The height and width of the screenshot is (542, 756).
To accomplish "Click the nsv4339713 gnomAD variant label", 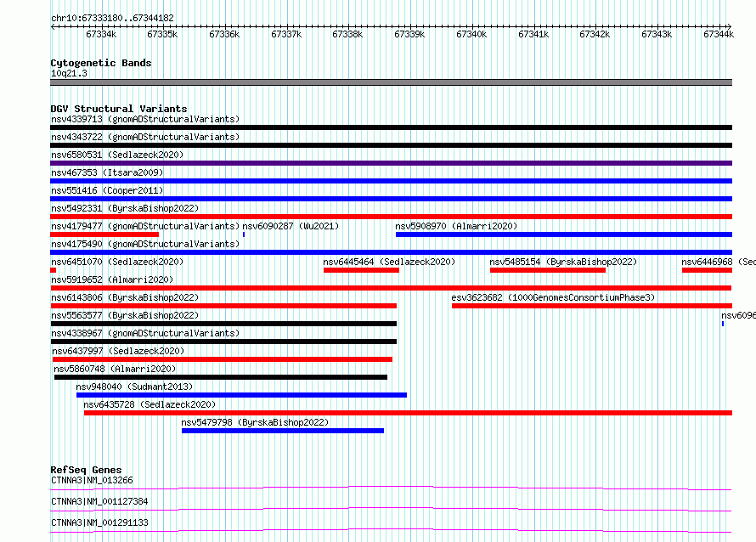I will click(x=145, y=119).
